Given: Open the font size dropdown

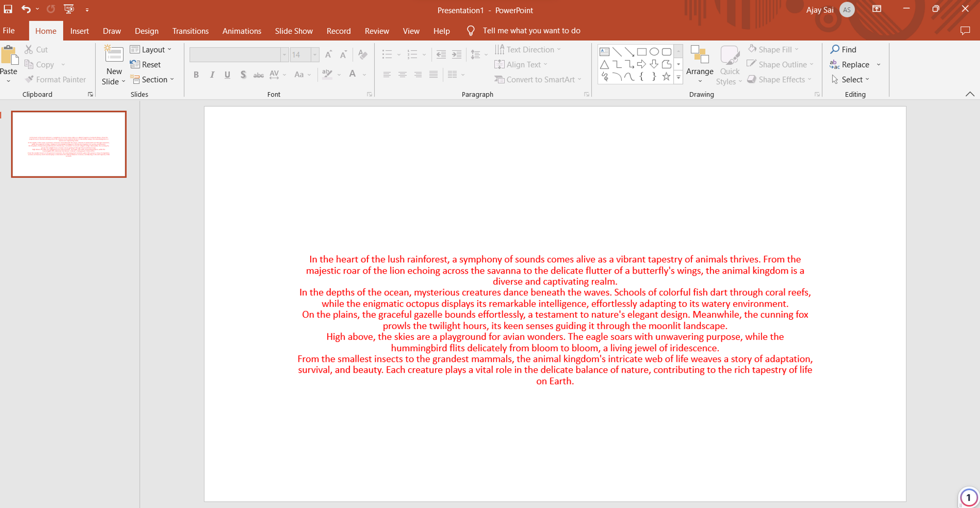Looking at the screenshot, I should (315, 54).
